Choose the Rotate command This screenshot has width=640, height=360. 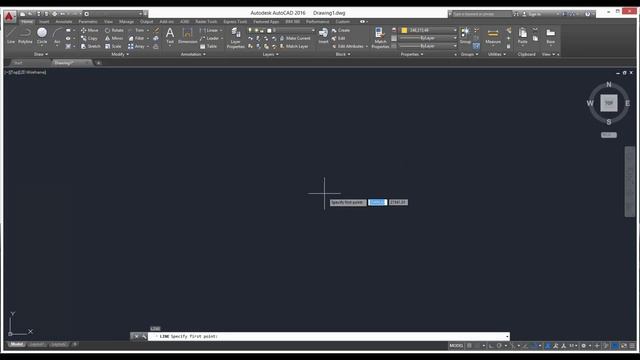pyautogui.click(x=114, y=30)
